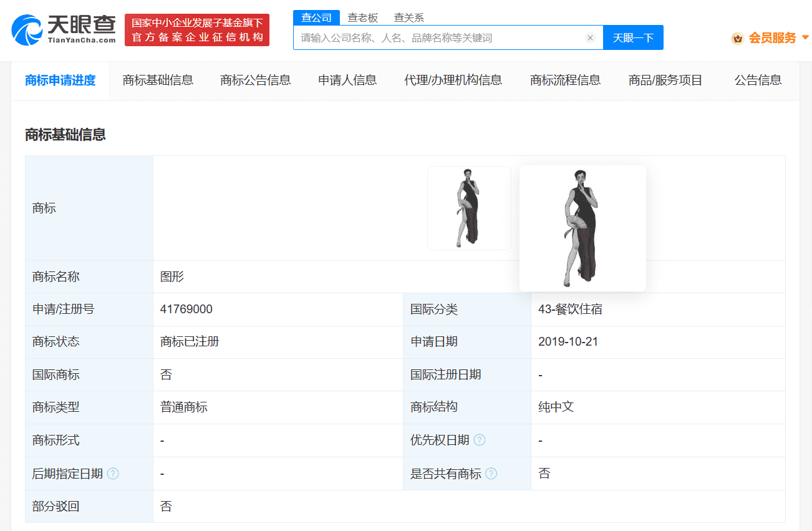Open the 商标流程信息 tab
Screen dimensions: 812x531
[x=564, y=80]
